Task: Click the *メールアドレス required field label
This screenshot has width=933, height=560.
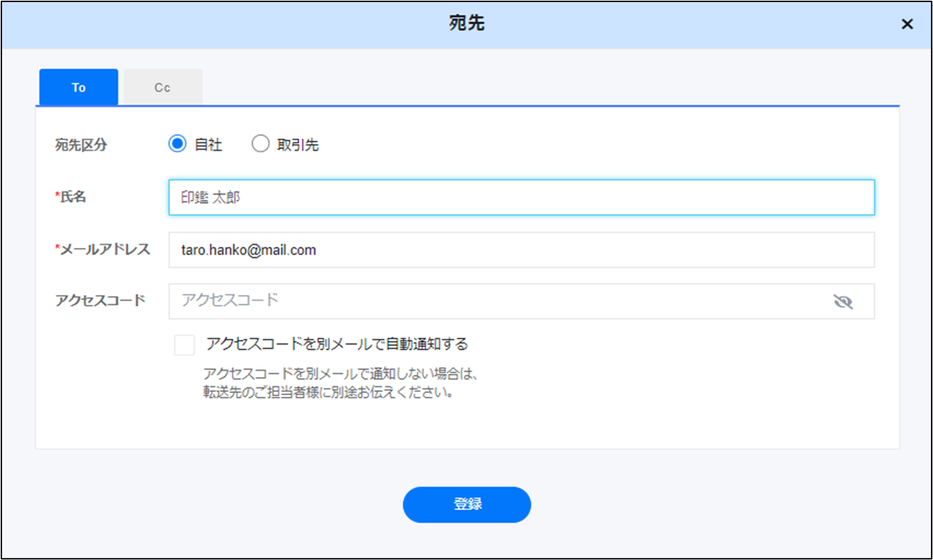Action: pos(102,250)
